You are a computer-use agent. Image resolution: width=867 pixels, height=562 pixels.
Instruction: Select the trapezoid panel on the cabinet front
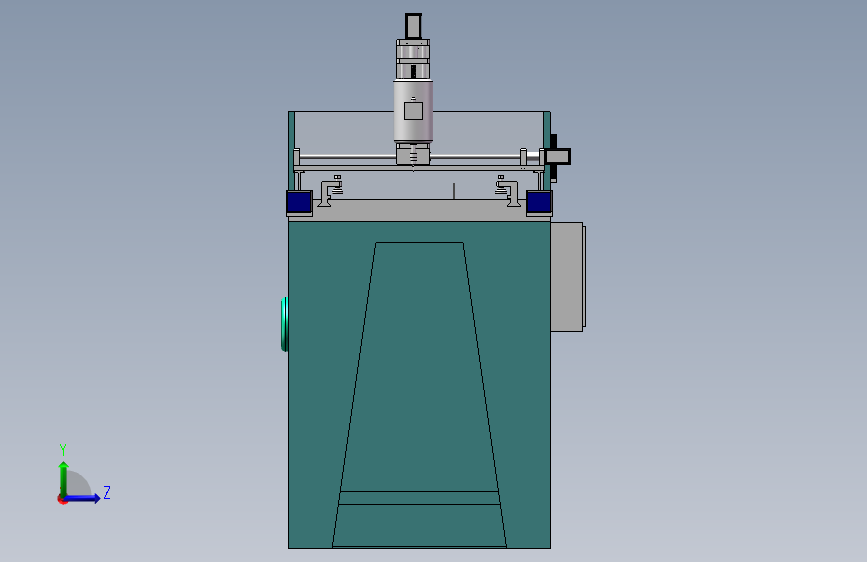pyautogui.click(x=419, y=394)
